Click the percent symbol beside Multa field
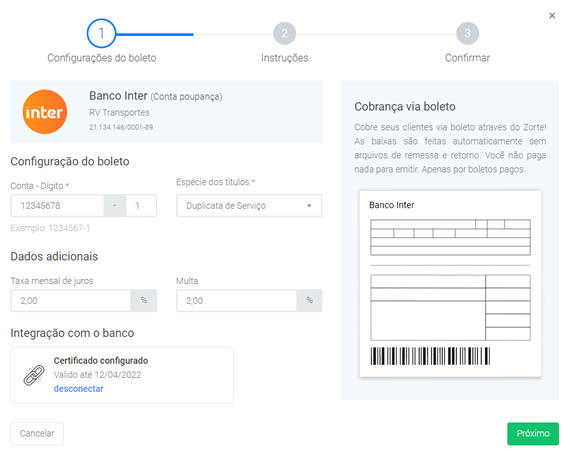Image resolution: width=570 pixels, height=459 pixels. [x=309, y=301]
